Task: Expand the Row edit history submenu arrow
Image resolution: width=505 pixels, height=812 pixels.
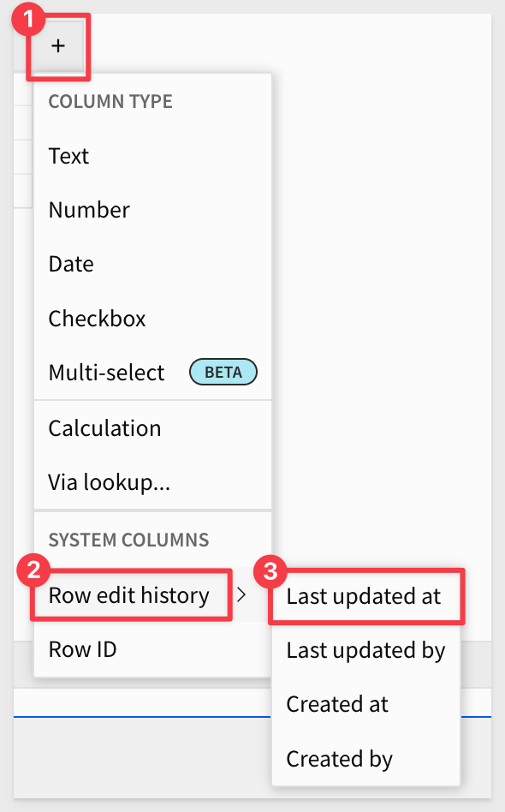Action: click(241, 595)
